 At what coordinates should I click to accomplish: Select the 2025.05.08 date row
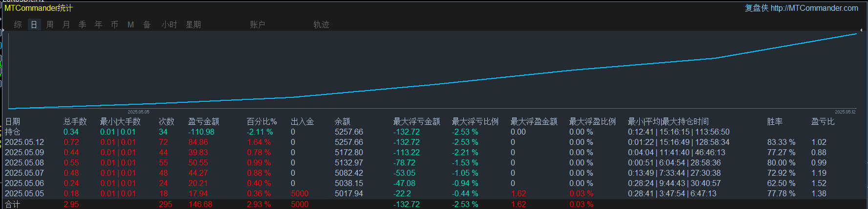[24, 163]
